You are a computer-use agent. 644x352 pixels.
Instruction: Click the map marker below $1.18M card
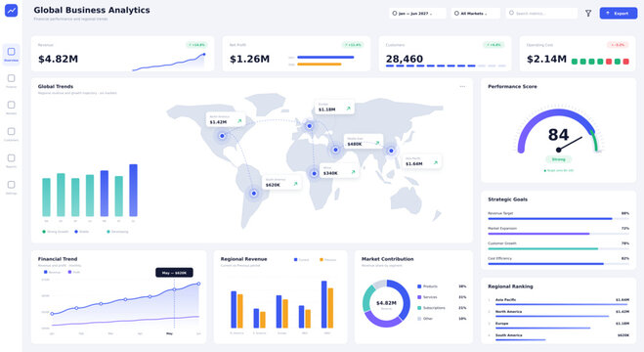point(309,126)
